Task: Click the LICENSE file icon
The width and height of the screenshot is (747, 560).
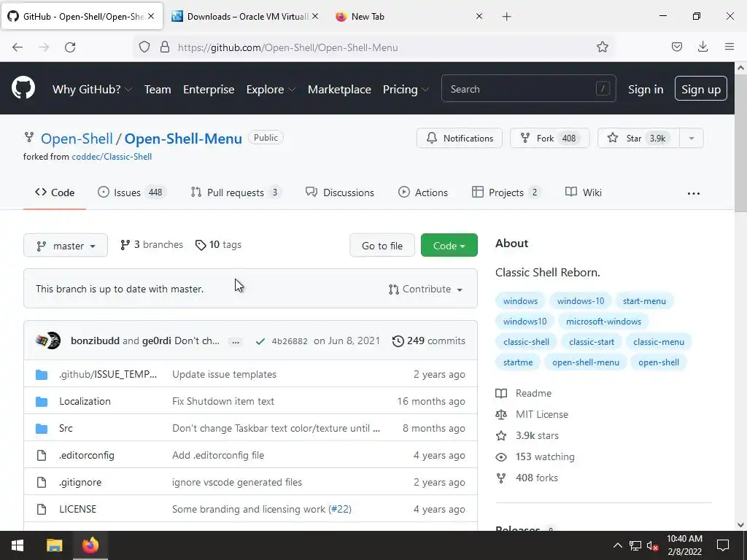Action: tap(42, 509)
